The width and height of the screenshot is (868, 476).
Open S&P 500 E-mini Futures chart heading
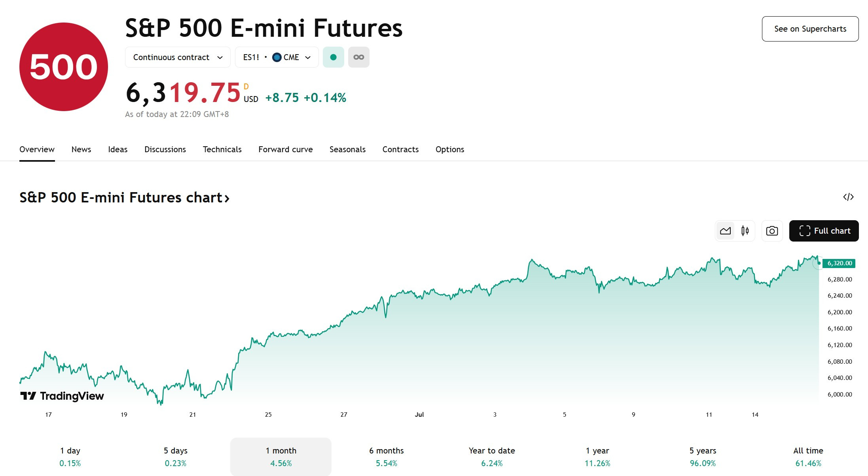[125, 197]
